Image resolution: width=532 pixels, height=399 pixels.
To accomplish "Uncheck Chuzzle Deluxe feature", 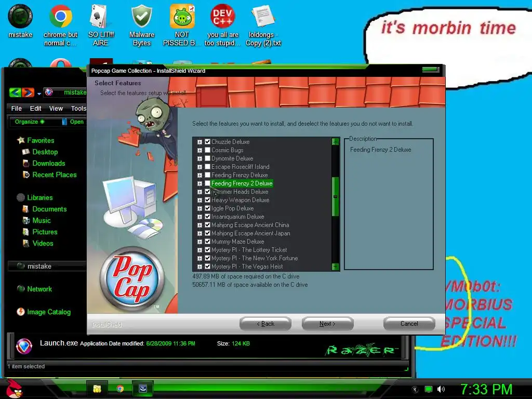I will coord(207,141).
